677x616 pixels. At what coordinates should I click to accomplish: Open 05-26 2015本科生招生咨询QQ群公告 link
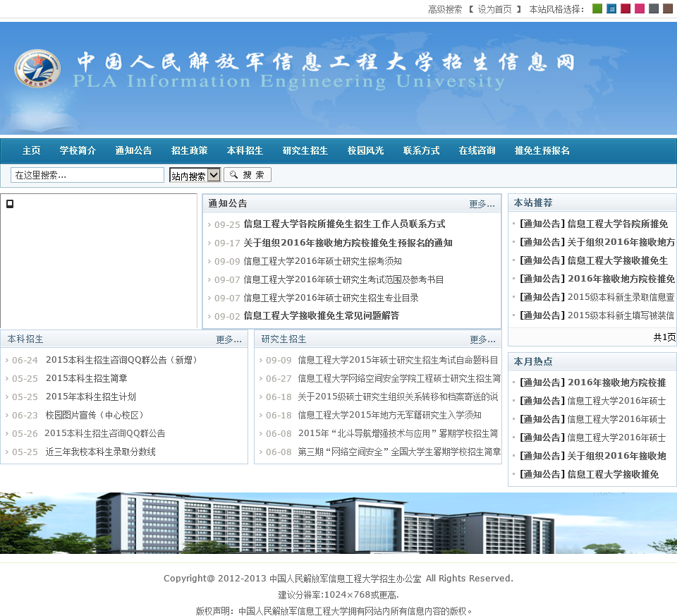tap(105, 433)
